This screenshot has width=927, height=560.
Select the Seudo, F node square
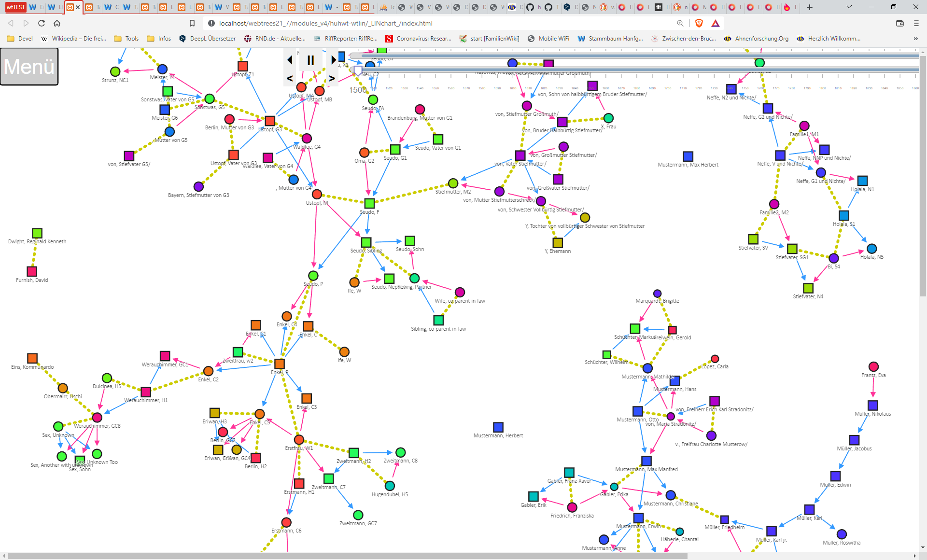[x=369, y=203]
